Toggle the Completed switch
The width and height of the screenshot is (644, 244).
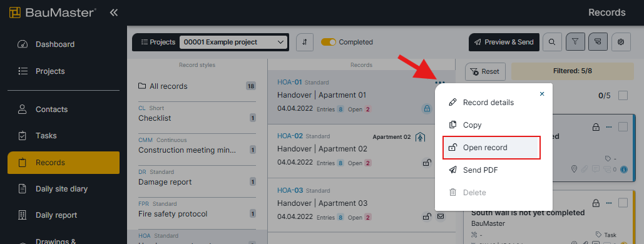[x=329, y=42]
